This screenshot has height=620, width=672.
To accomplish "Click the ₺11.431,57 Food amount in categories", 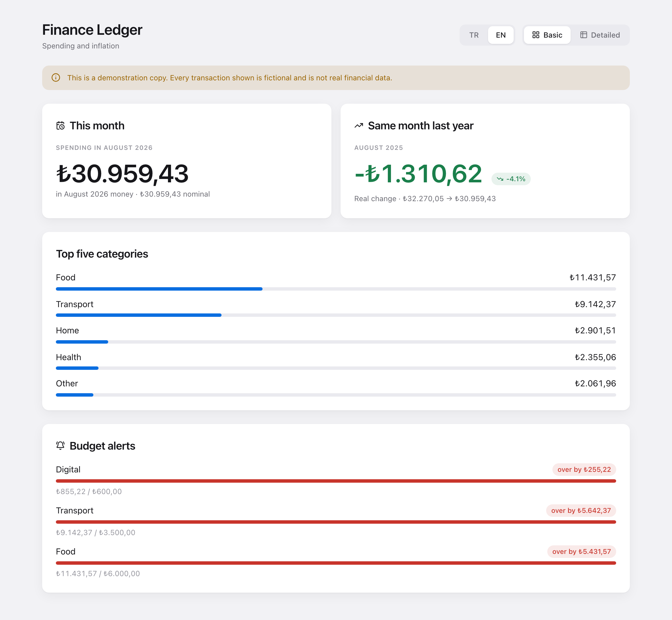I will coord(593,278).
